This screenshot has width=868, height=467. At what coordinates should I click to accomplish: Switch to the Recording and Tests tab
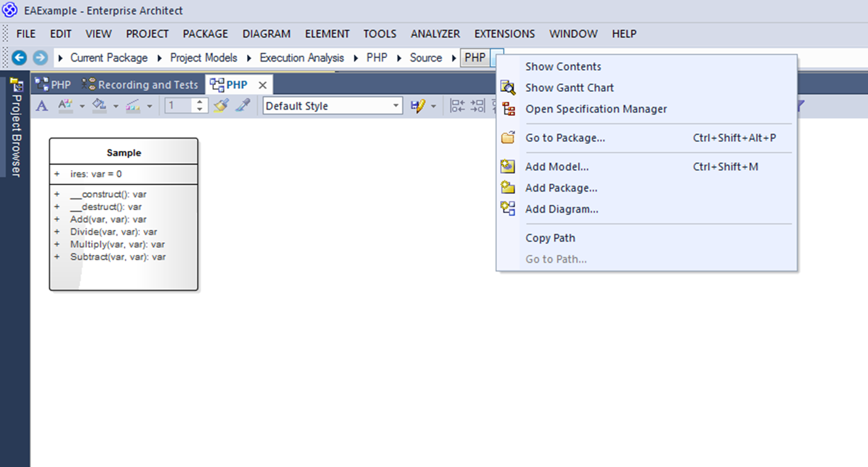[x=140, y=84]
